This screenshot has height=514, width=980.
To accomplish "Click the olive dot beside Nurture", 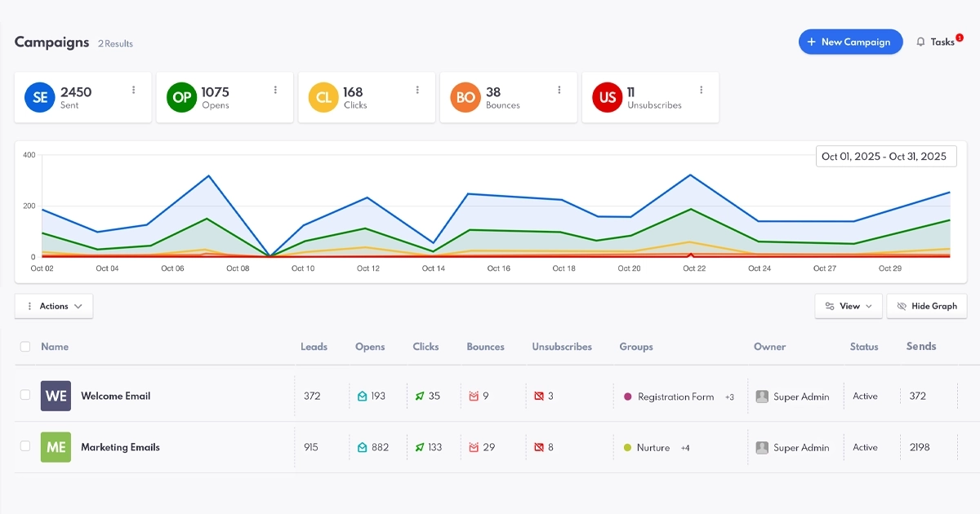I will 627,447.
